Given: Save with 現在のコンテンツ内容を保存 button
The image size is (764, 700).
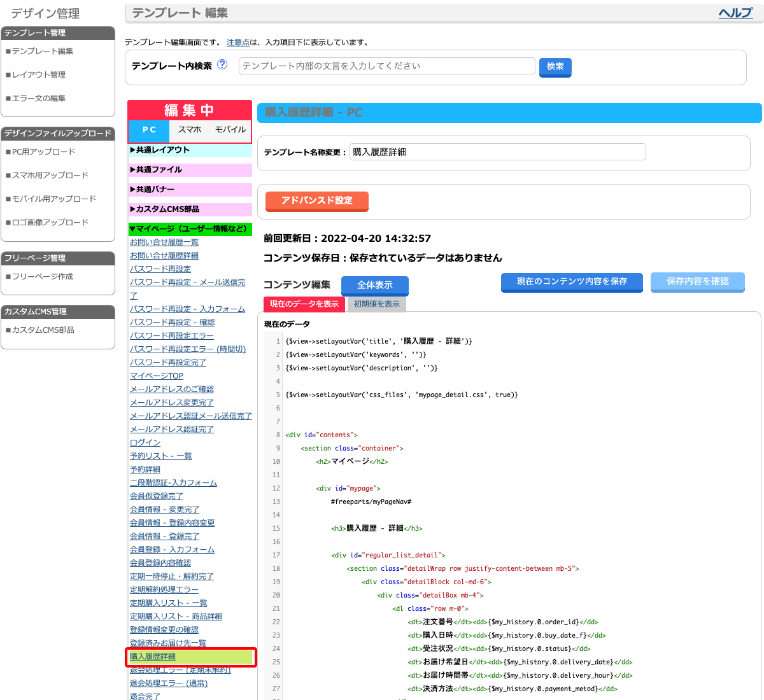Looking at the screenshot, I should (571, 281).
